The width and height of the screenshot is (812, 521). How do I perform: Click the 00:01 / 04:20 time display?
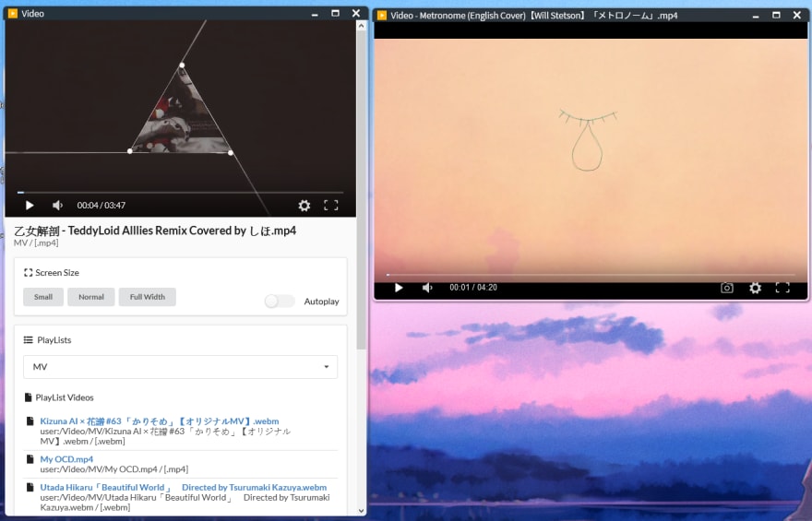(x=473, y=288)
